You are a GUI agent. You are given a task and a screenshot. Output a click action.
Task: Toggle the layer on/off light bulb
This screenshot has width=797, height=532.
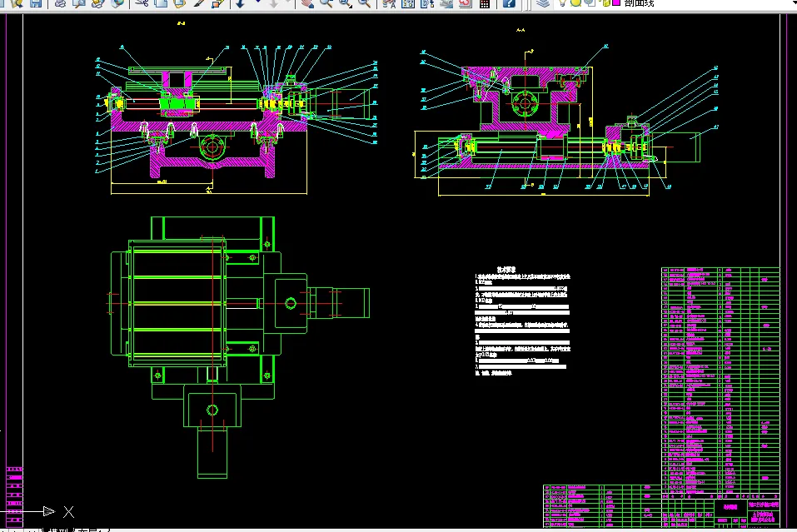click(x=562, y=2)
